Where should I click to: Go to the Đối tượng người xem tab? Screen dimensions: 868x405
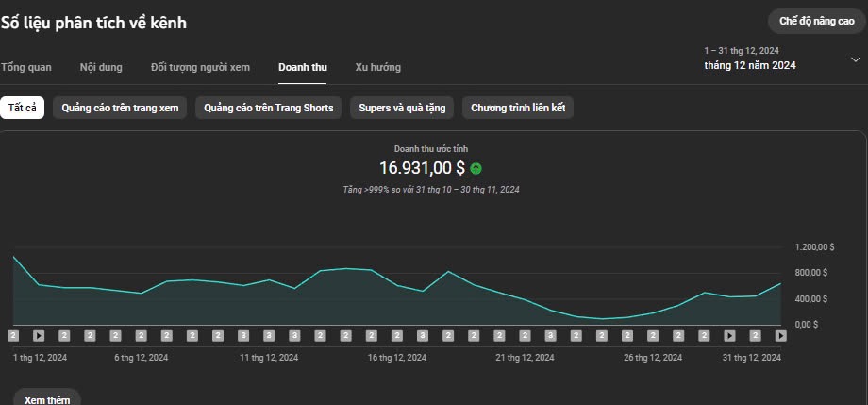pos(200,67)
